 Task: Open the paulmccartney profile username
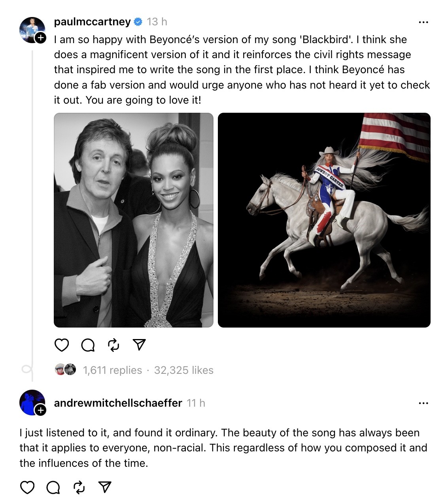[x=92, y=22]
